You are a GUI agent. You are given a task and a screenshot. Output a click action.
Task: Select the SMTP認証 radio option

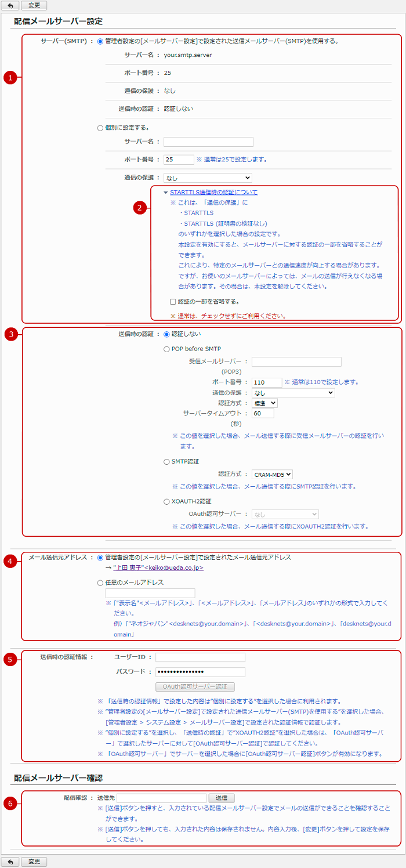(x=167, y=461)
